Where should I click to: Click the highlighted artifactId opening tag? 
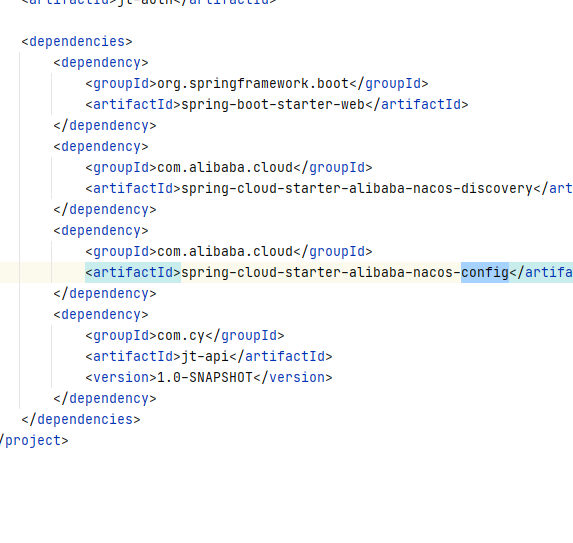(x=133, y=273)
